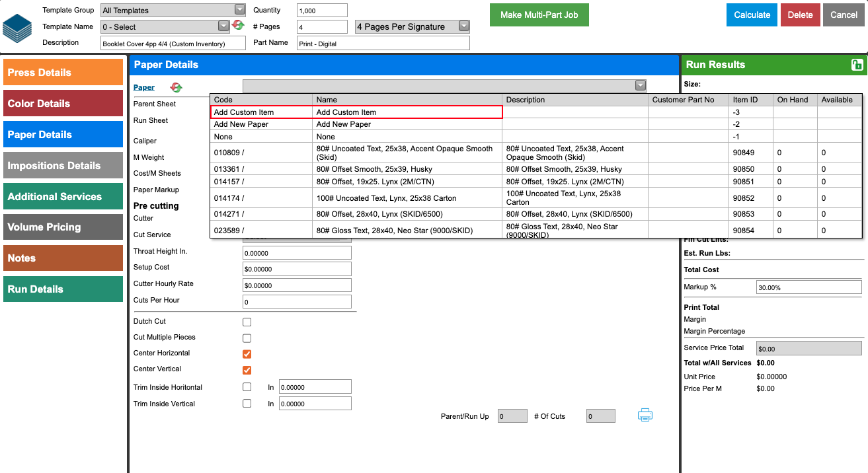Click Parent/Run Up value field
The height and width of the screenshot is (473, 868).
513,416
